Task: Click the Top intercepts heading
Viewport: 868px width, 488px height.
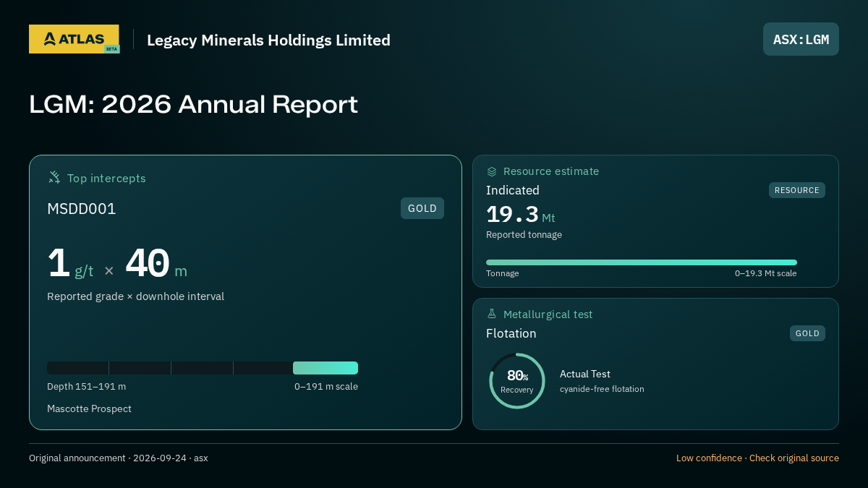Action: click(106, 178)
